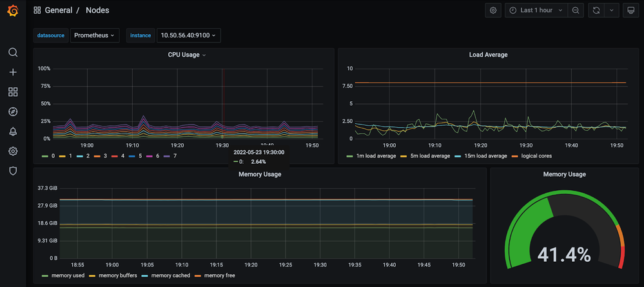Open the Last 1 hour time picker
Viewport: 644px width, 287px height.
(536, 10)
